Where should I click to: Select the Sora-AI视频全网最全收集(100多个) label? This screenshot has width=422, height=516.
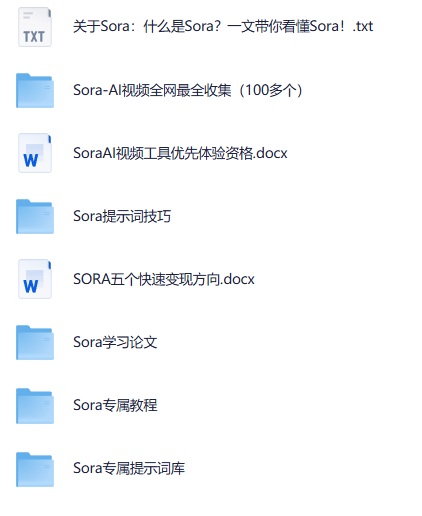(x=188, y=90)
